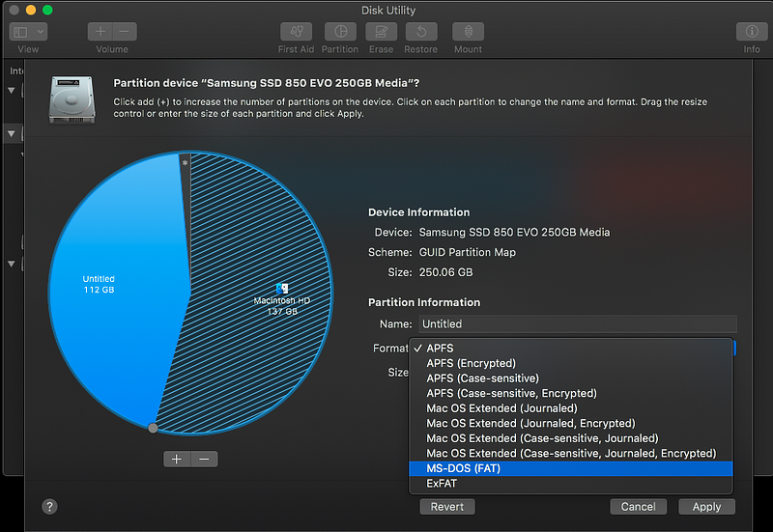Image resolution: width=773 pixels, height=532 pixels.
Task: Click the partition Name field
Action: pos(578,323)
